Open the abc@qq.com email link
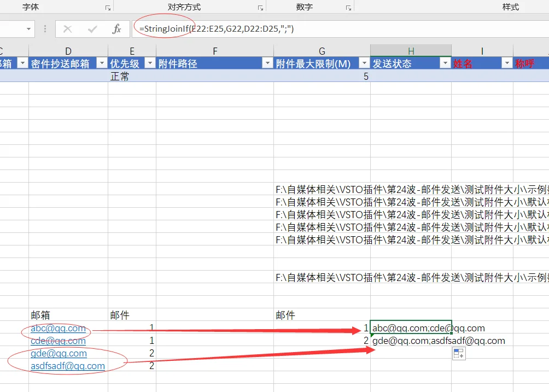 (x=58, y=328)
